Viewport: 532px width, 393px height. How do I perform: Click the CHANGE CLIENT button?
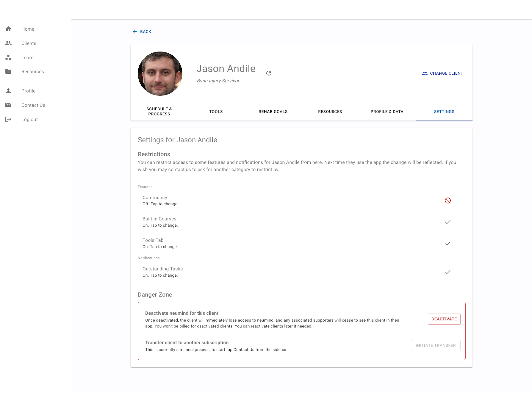[442, 73]
